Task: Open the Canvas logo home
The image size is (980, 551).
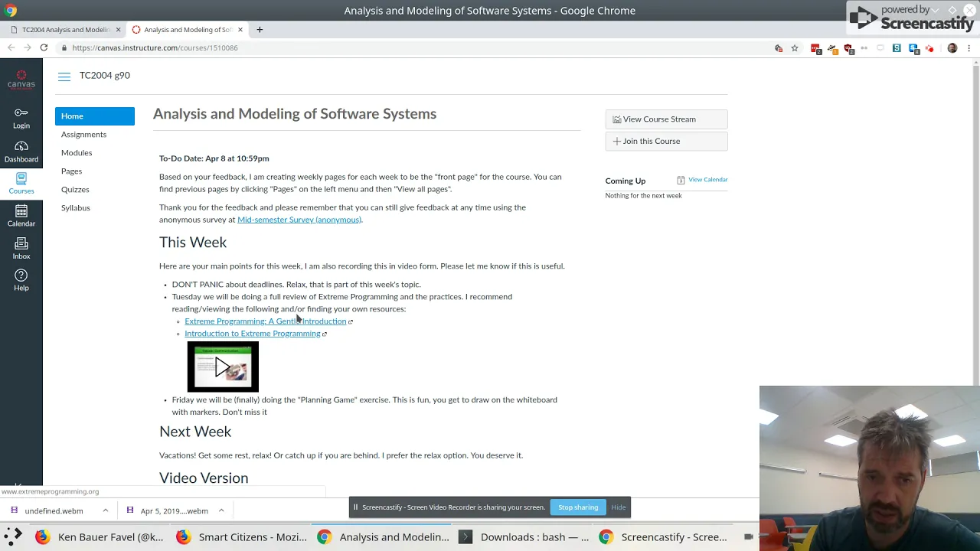Action: click(21, 80)
